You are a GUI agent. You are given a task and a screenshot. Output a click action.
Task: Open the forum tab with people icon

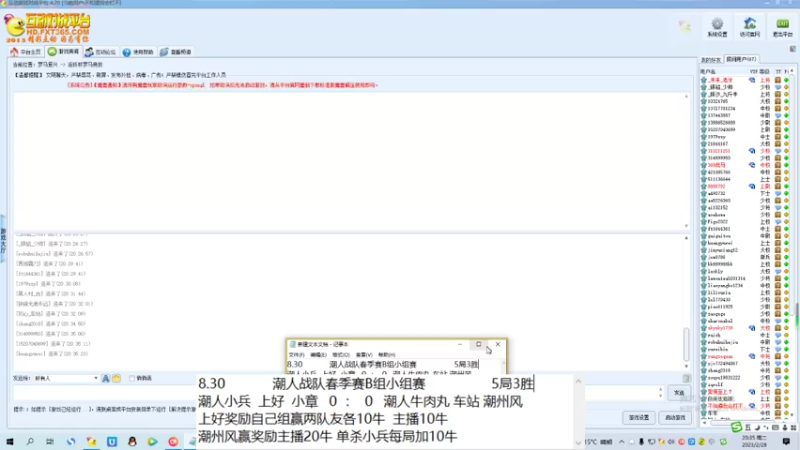click(x=101, y=52)
